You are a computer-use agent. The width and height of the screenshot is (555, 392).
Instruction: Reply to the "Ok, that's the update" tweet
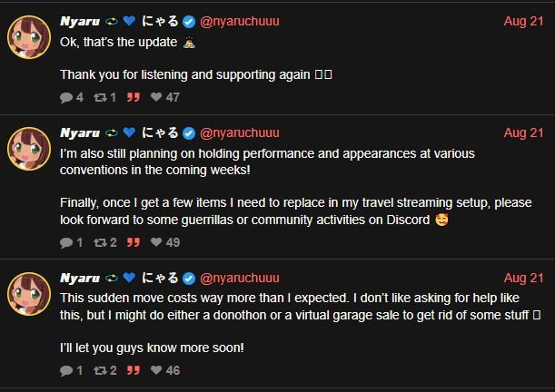[x=66, y=97]
